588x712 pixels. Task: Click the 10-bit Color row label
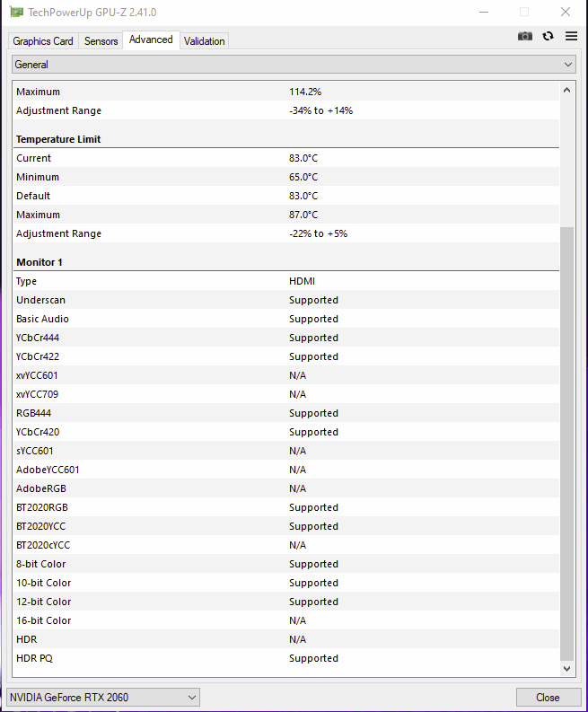tap(44, 583)
